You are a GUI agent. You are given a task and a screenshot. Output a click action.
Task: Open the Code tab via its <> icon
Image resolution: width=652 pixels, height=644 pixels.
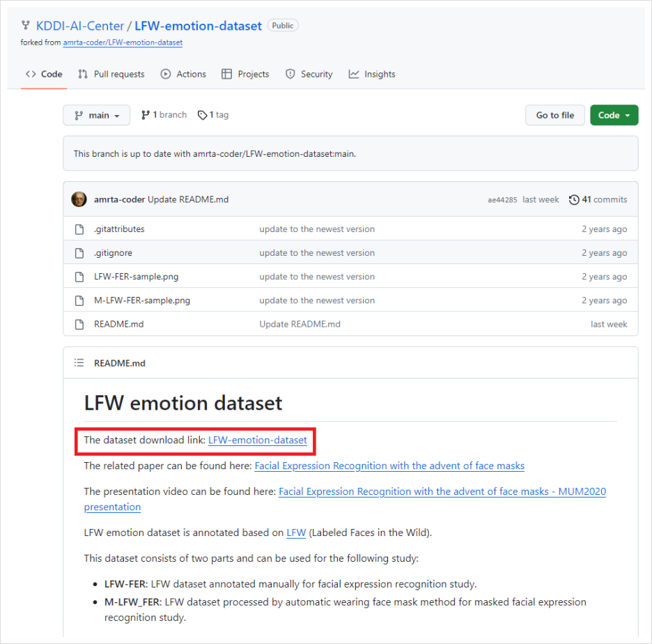[31, 73]
